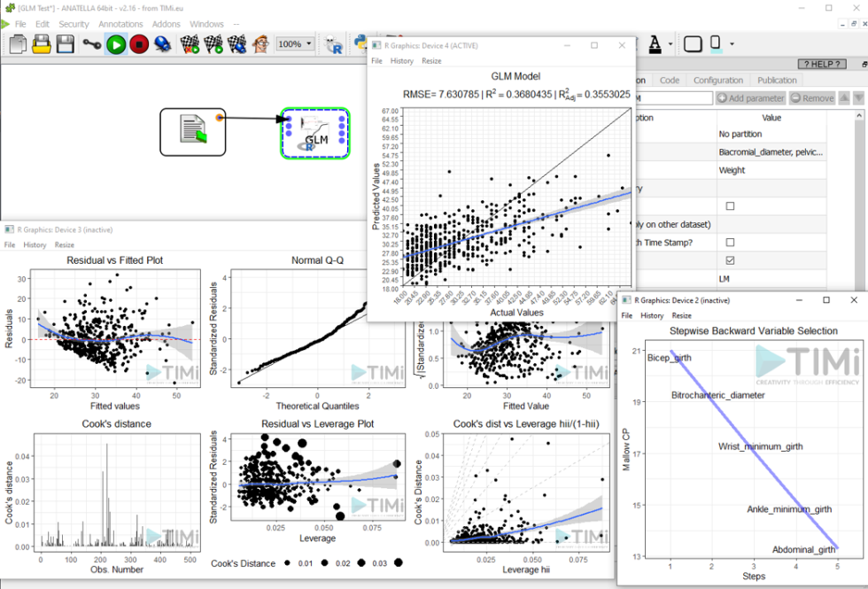
Task: Select the GLM node on the canvas
Action: coord(315,133)
